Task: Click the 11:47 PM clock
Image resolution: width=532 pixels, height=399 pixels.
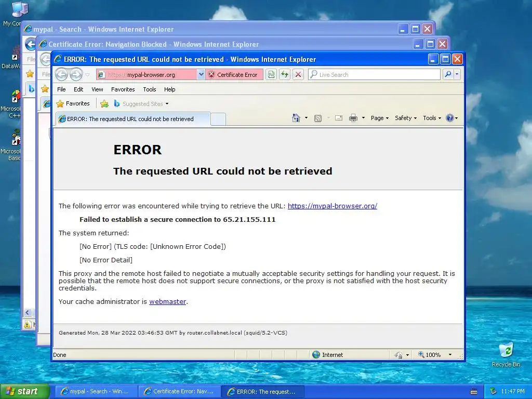Action: tap(513, 391)
